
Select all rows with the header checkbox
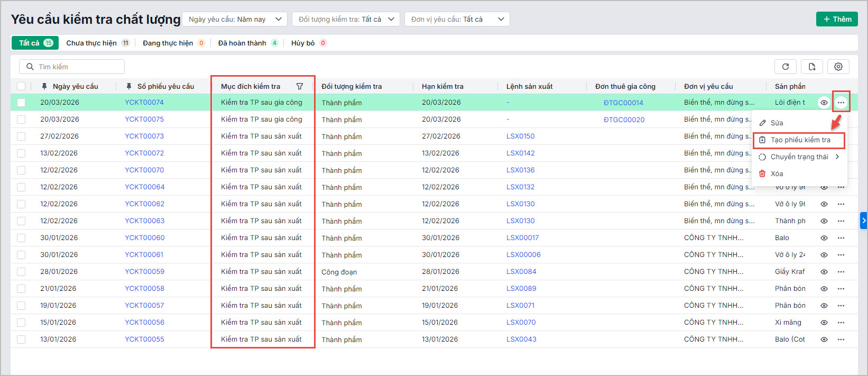[21, 86]
